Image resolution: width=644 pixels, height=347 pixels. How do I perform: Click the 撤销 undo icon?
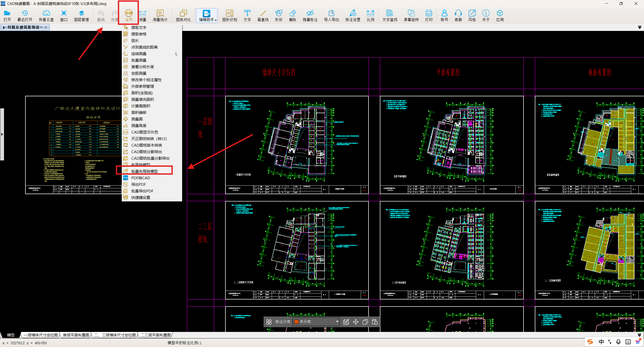point(101,16)
